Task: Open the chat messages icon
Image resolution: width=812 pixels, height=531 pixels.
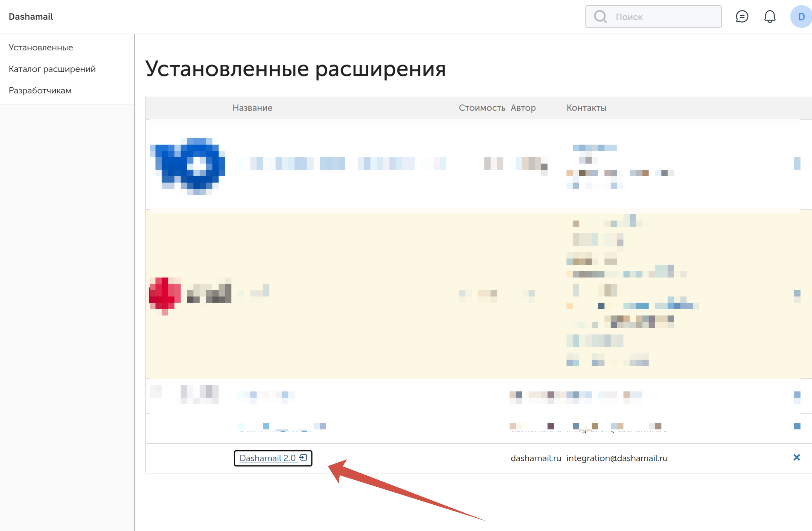Action: pyautogui.click(x=742, y=16)
